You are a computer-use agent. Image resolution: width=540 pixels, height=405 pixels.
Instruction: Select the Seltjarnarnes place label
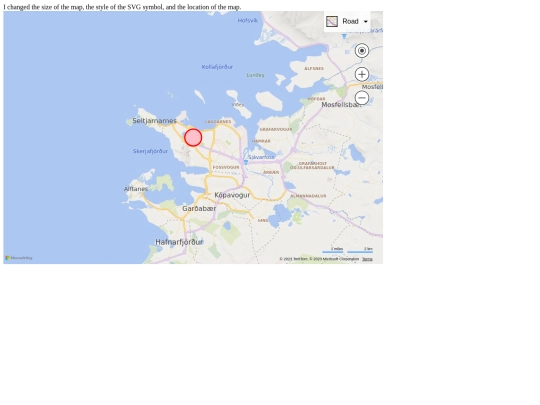coord(154,121)
